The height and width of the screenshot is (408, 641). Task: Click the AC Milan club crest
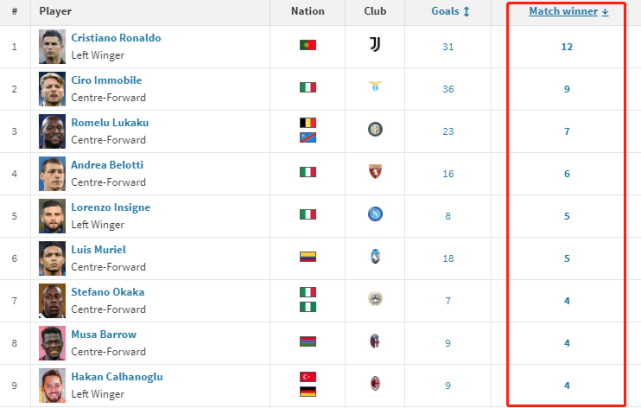(x=375, y=384)
